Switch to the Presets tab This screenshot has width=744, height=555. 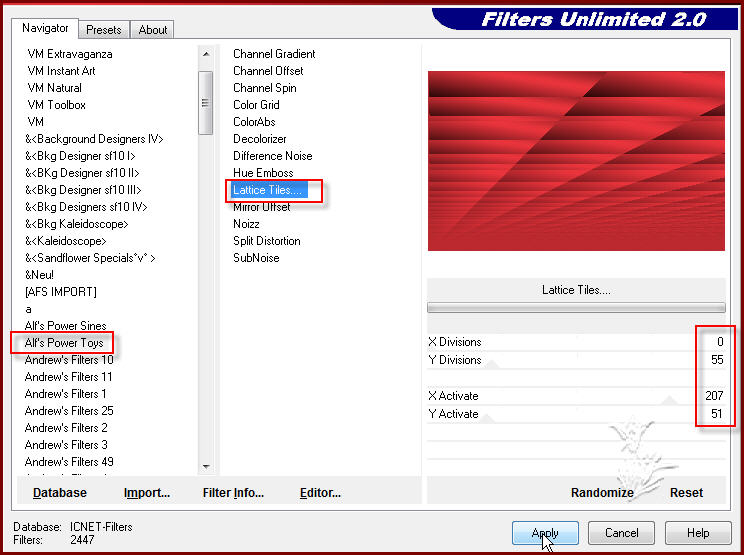104,30
